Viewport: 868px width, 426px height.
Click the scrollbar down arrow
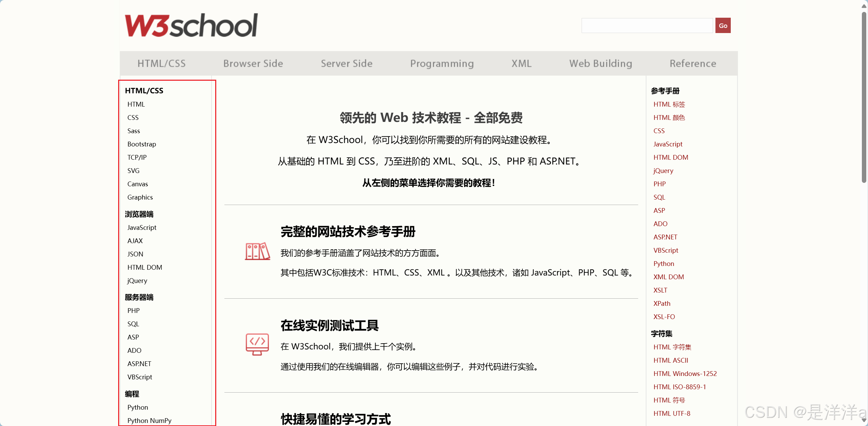(x=864, y=421)
